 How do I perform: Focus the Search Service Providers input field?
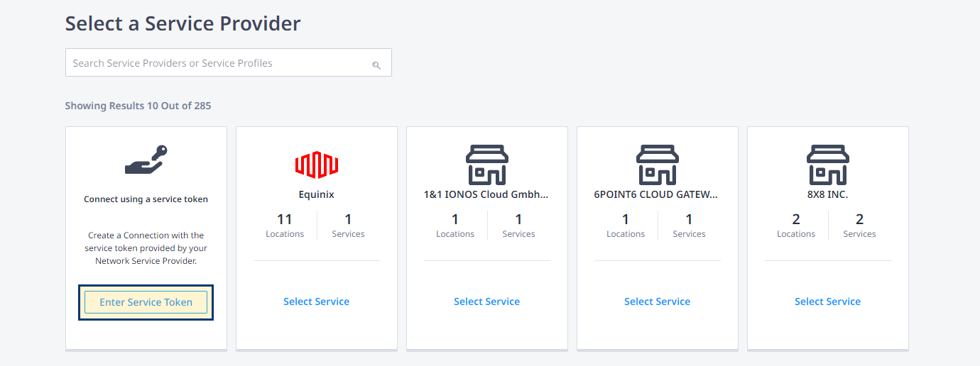coord(229,62)
